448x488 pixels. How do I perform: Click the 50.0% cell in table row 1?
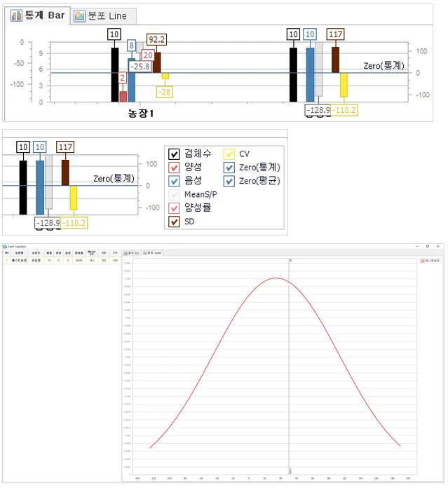tap(79, 260)
